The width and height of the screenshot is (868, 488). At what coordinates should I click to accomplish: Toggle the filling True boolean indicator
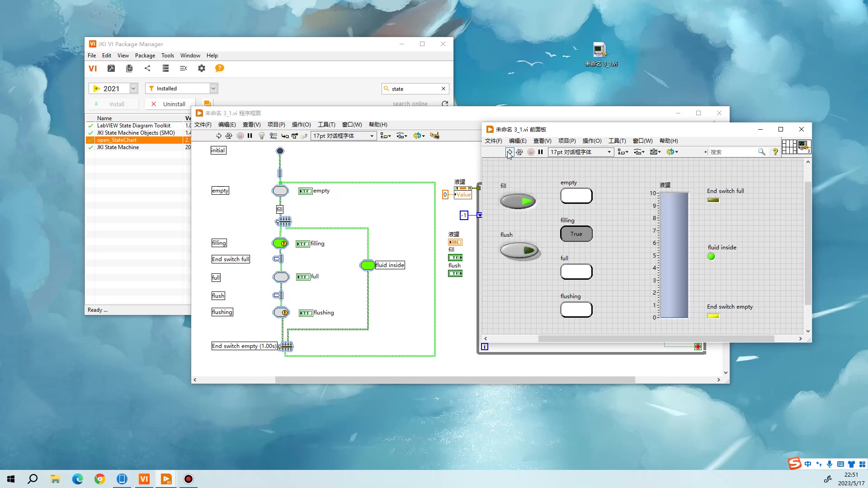[x=576, y=234]
